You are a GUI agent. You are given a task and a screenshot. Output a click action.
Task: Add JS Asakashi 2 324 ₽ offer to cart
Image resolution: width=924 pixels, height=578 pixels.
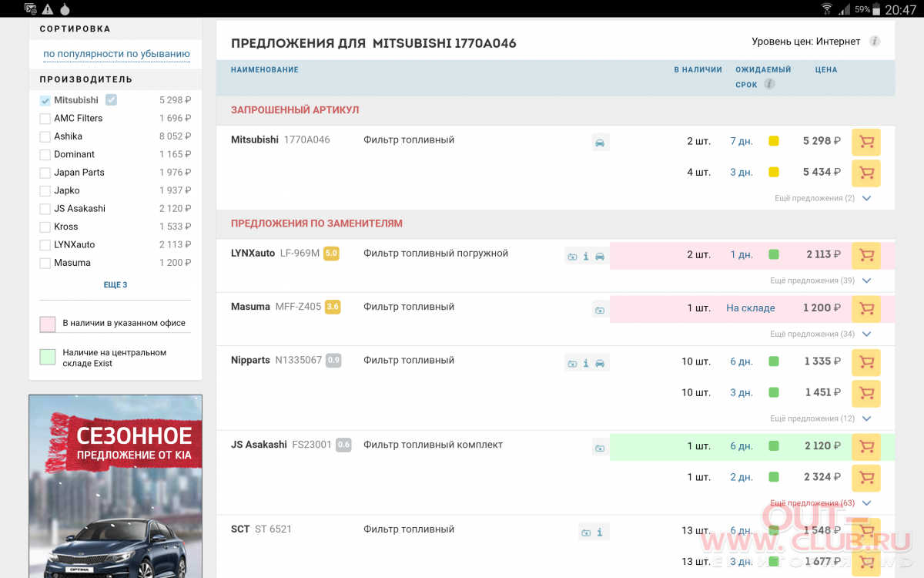(866, 478)
